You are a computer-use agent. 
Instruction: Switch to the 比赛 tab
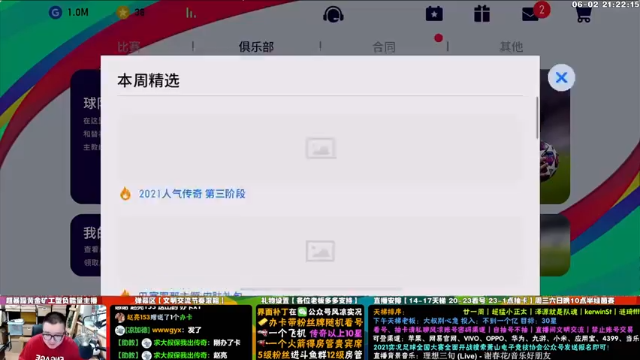pyautogui.click(x=129, y=47)
